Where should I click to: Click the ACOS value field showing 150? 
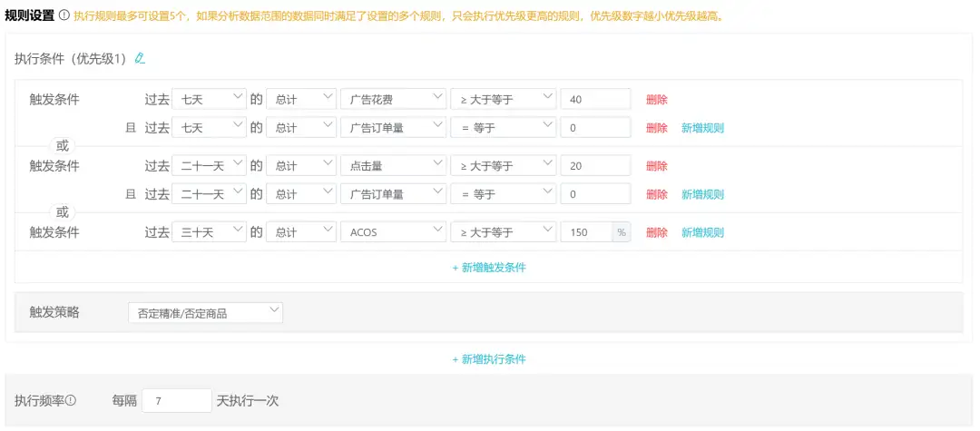[x=586, y=232]
